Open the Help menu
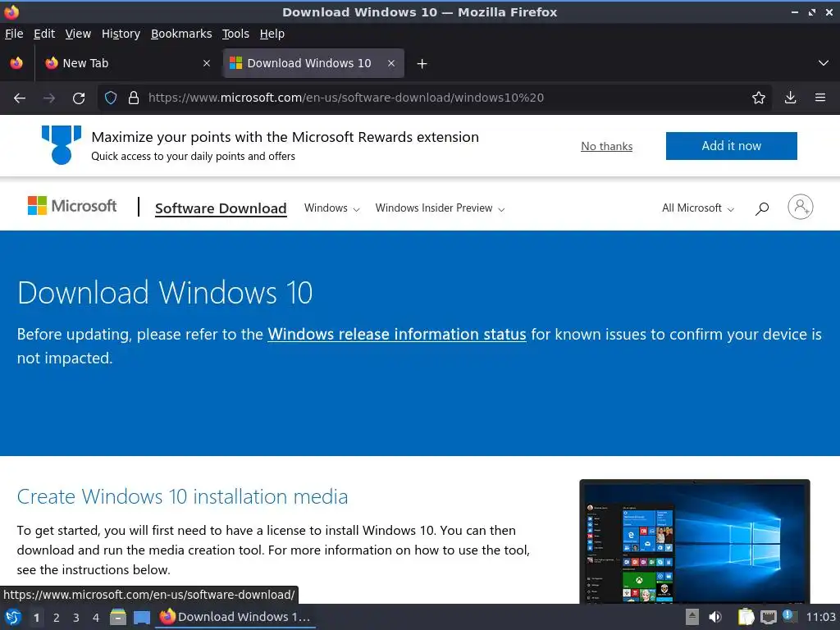The width and height of the screenshot is (840, 630). [x=272, y=34]
